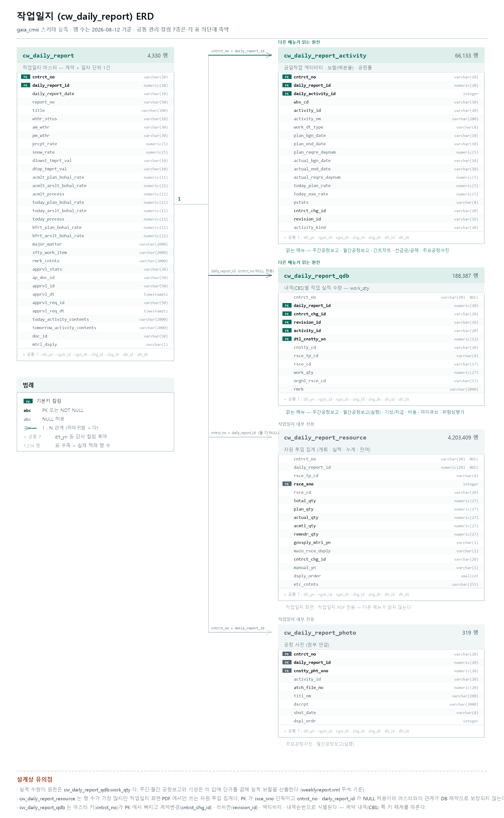Select the PK badge next to cnstty_pht_sno
The width and height of the screenshot is (504, 818).
[x=287, y=671]
